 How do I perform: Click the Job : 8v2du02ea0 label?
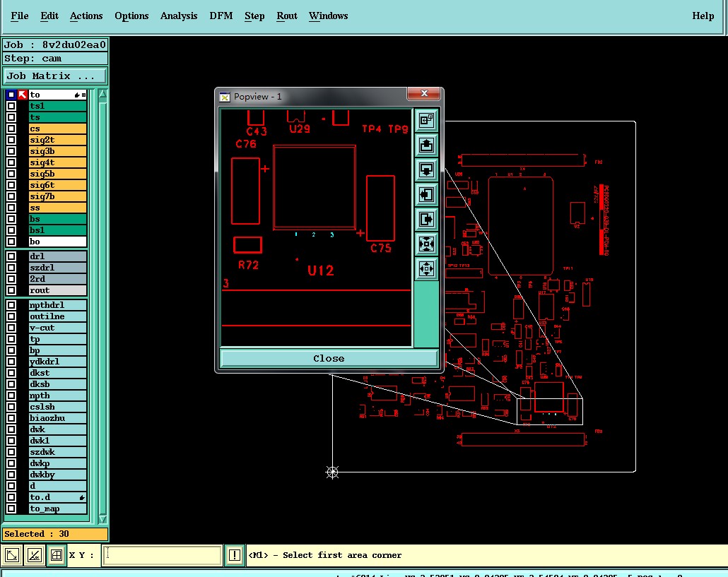(55, 44)
